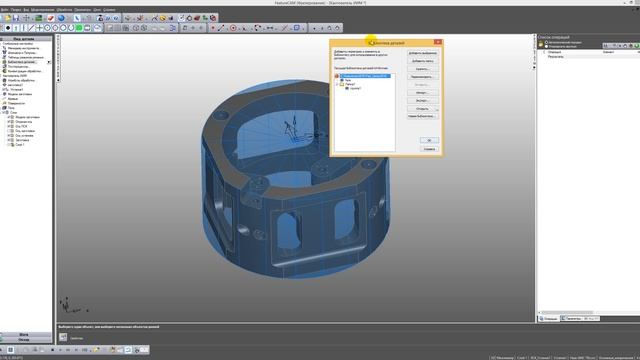640x360 pixels.
Task: Select the red circle geometry tool
Action: point(233,28)
